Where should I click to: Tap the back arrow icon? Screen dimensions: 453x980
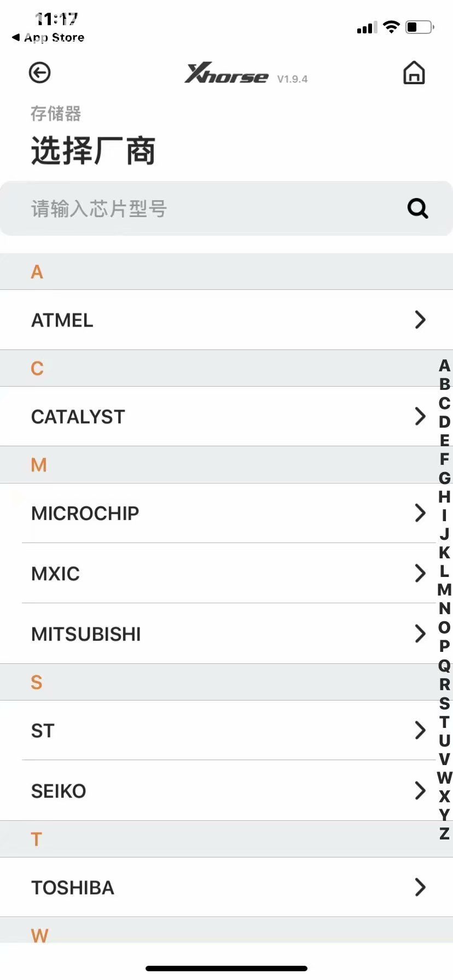pyautogui.click(x=40, y=73)
